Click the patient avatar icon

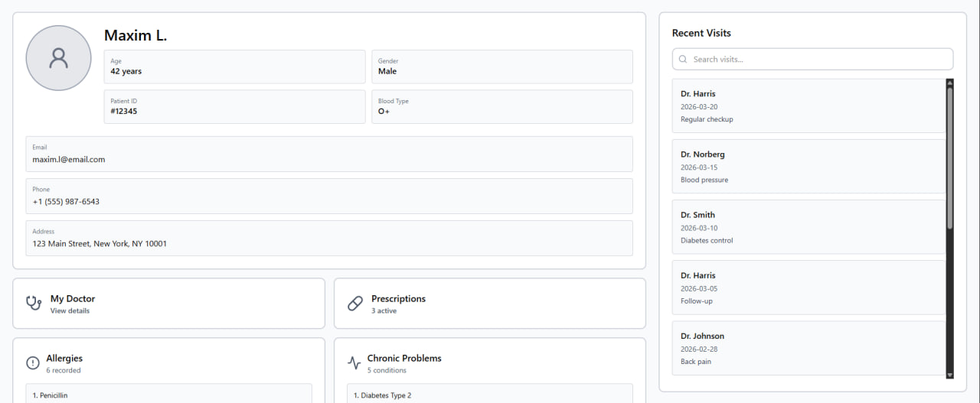59,58
